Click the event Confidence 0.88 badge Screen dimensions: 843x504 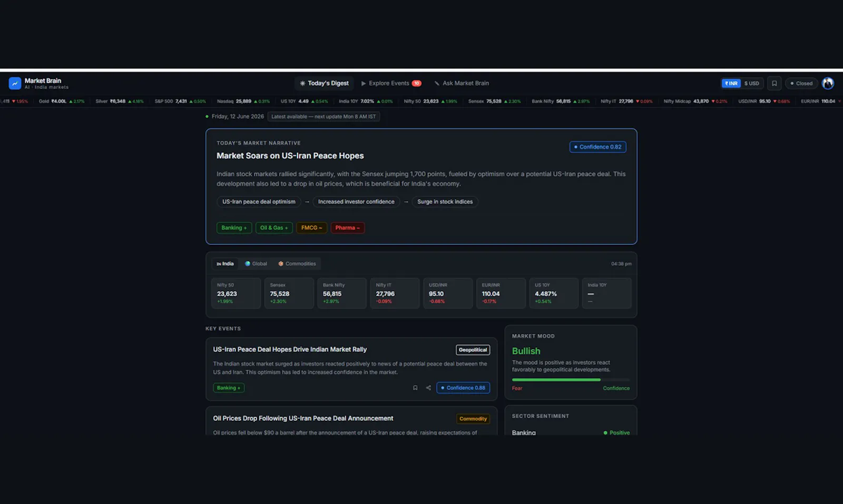point(463,388)
